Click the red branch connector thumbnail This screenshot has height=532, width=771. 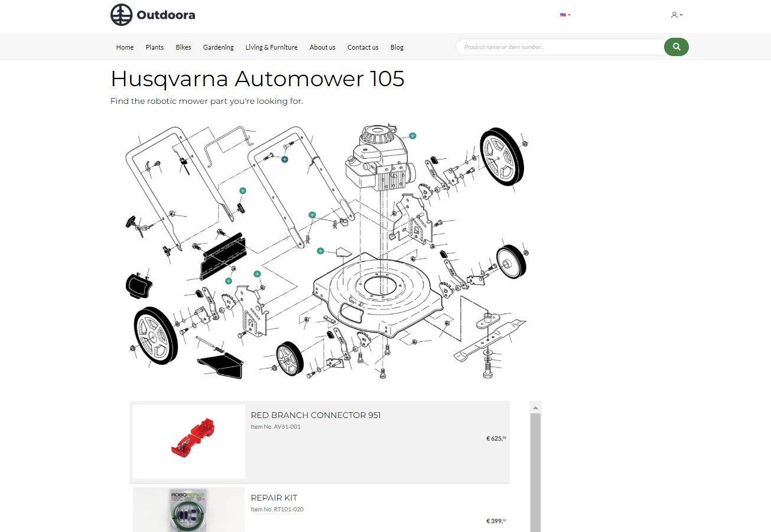(x=189, y=442)
